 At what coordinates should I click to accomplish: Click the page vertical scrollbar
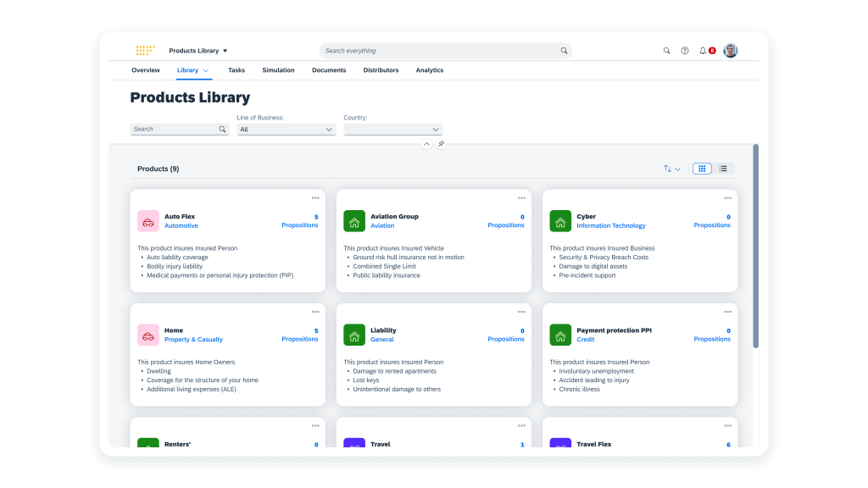pyautogui.click(x=755, y=247)
